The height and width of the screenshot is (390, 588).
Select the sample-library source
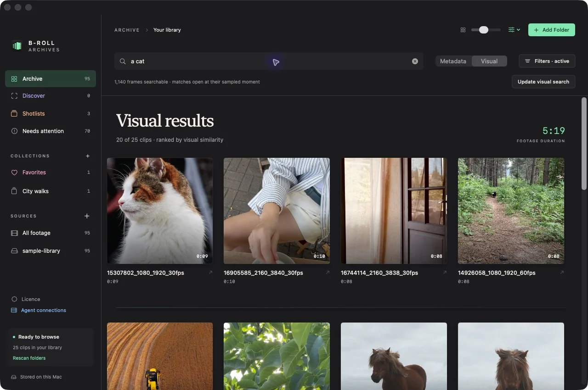point(51,251)
